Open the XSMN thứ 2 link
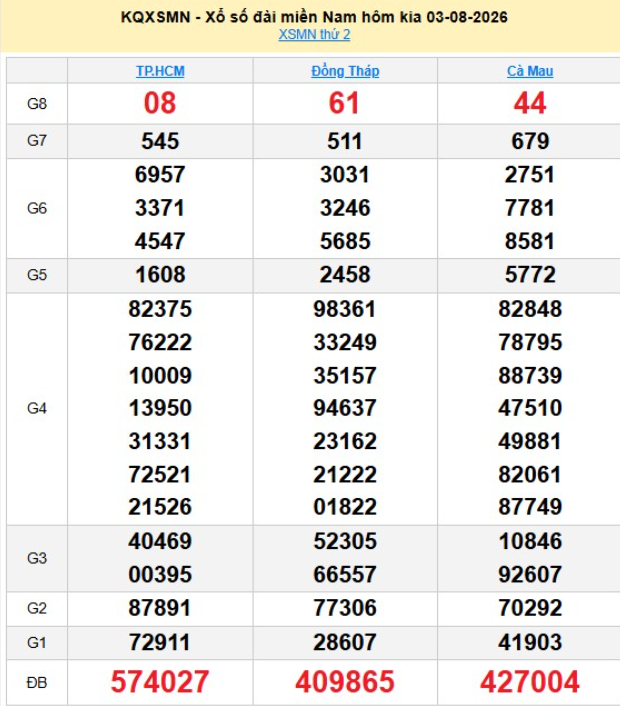Image resolution: width=620 pixels, height=706 pixels. [x=314, y=35]
